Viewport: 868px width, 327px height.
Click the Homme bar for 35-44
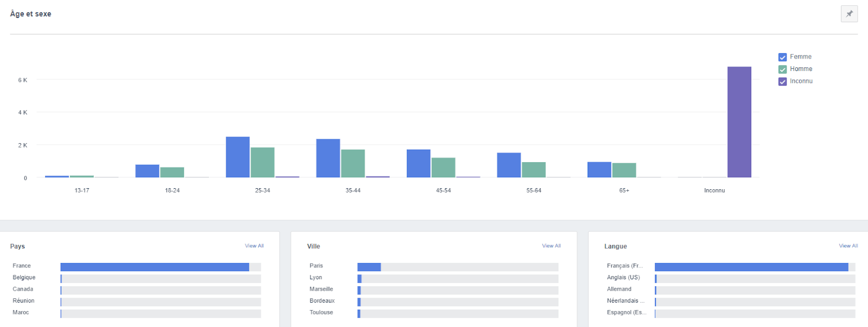353,164
